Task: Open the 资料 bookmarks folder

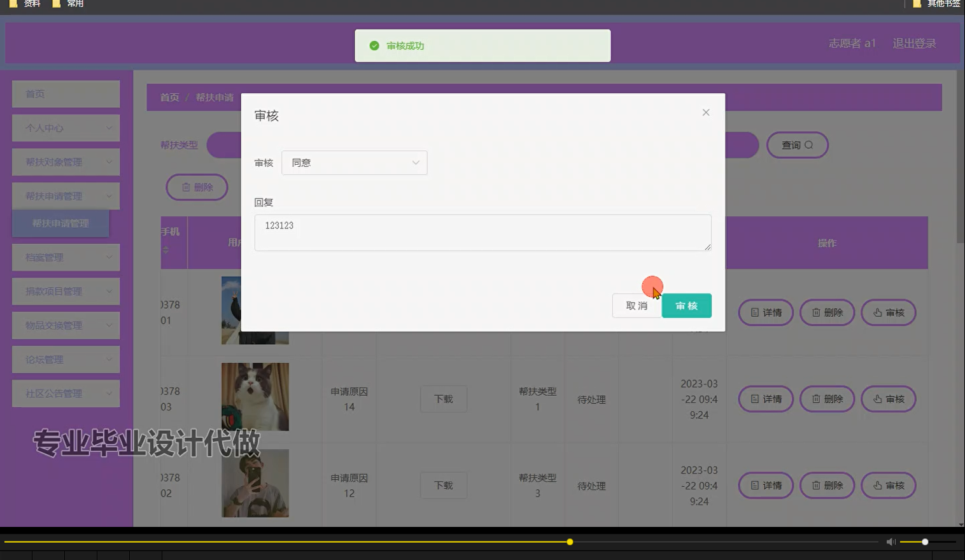Action: tap(25, 4)
